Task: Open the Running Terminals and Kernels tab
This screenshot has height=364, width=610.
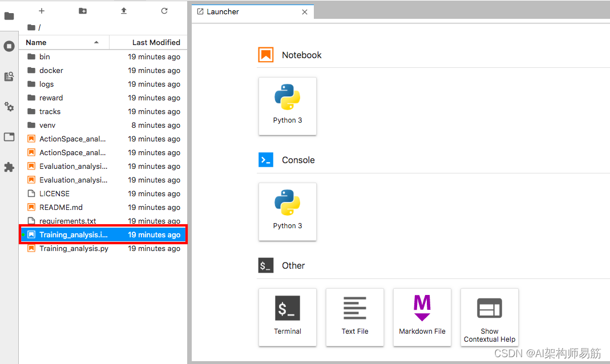Action: 9,46
